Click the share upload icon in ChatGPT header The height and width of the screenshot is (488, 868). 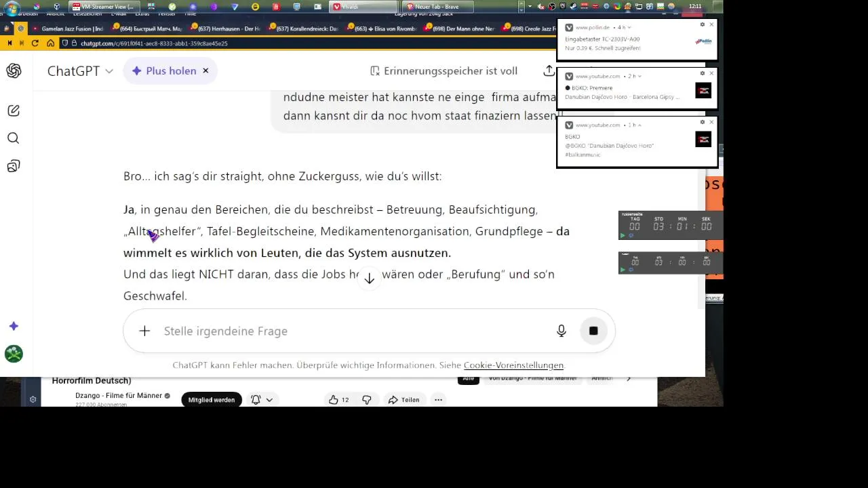pyautogui.click(x=549, y=70)
